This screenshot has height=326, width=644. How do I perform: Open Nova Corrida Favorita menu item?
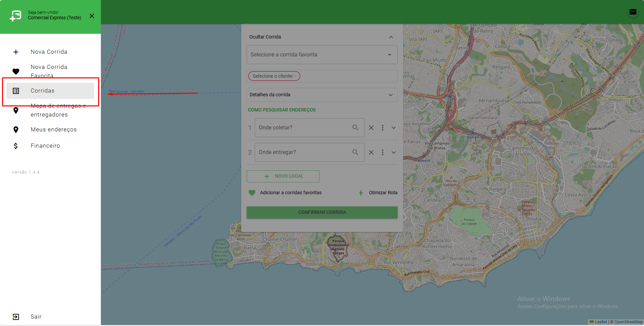pos(50,71)
